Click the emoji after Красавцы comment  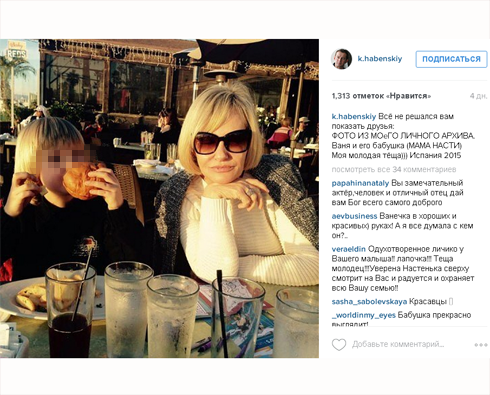pos(451,302)
